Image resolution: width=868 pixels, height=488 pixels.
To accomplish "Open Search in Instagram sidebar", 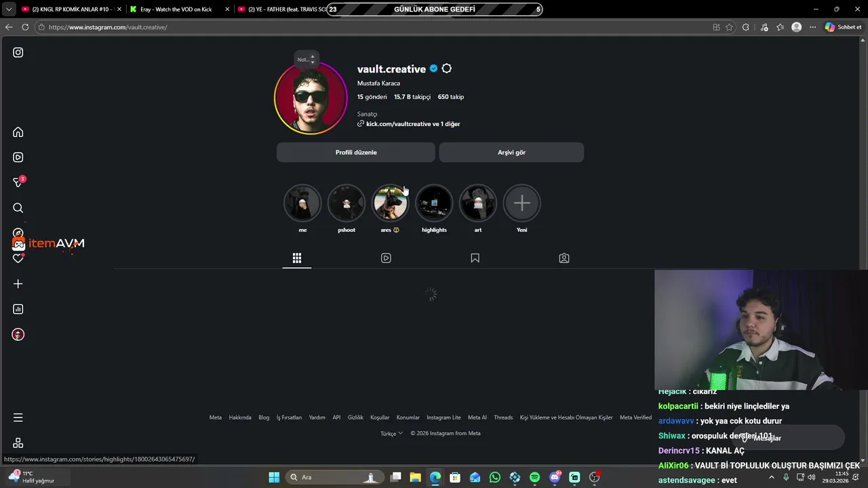I will tap(18, 208).
